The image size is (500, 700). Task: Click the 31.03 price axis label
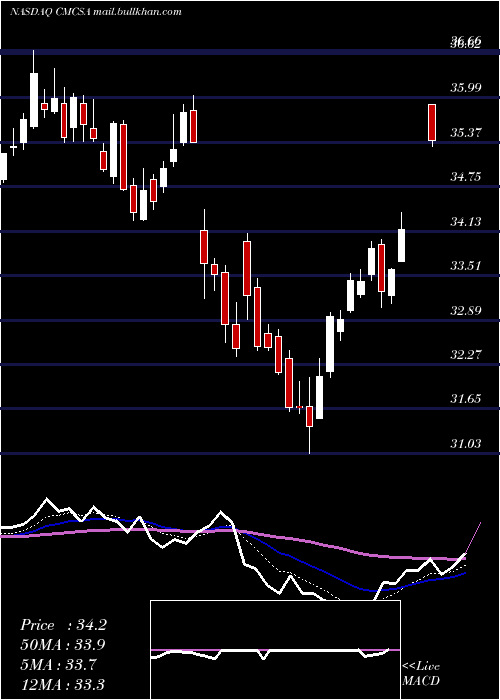click(466, 443)
